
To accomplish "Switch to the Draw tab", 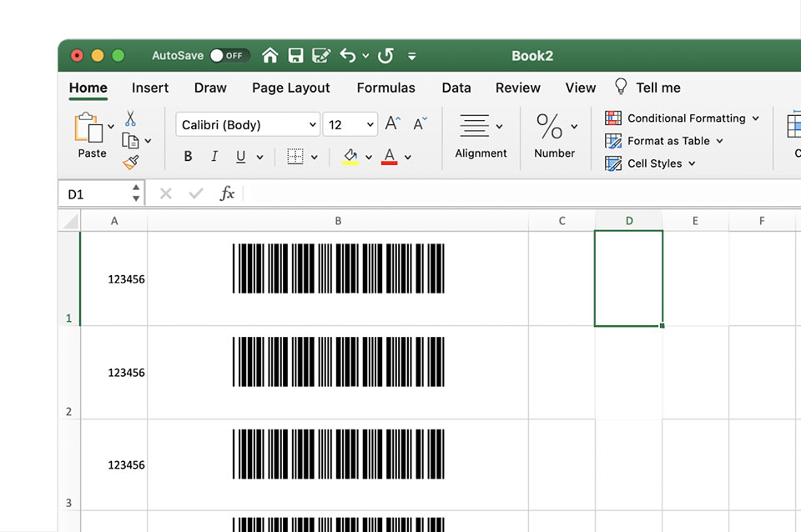I will [x=210, y=88].
